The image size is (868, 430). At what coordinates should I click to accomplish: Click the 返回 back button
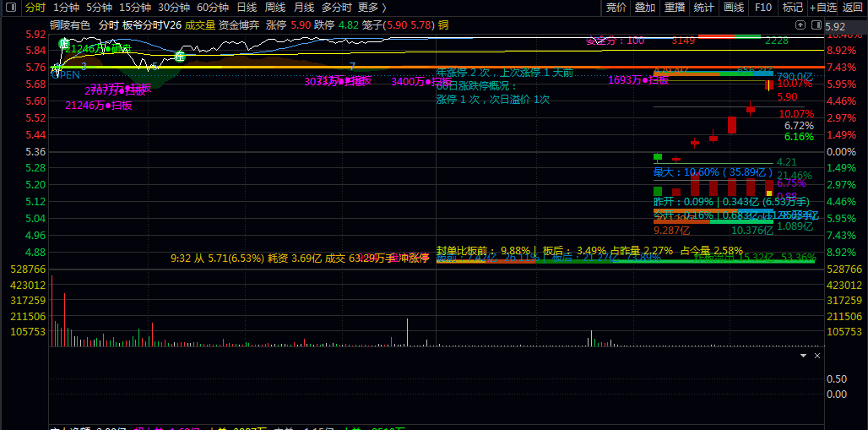coord(853,8)
